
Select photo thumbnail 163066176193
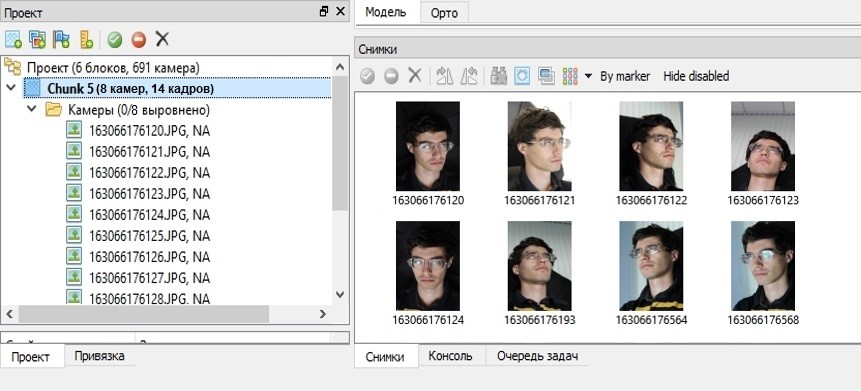click(x=539, y=266)
